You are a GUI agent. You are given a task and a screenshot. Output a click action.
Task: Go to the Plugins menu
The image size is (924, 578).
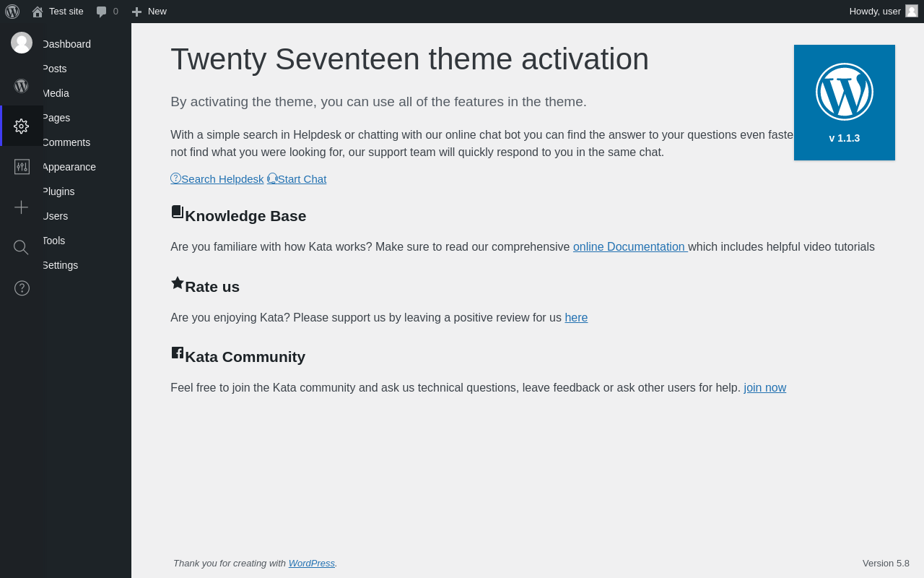pyautogui.click(x=58, y=191)
